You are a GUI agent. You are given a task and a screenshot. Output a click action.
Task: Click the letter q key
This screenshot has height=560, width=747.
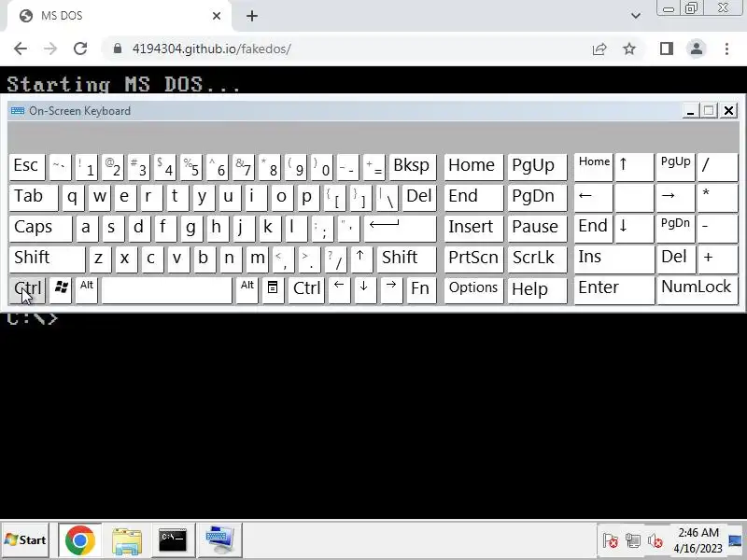click(x=73, y=197)
